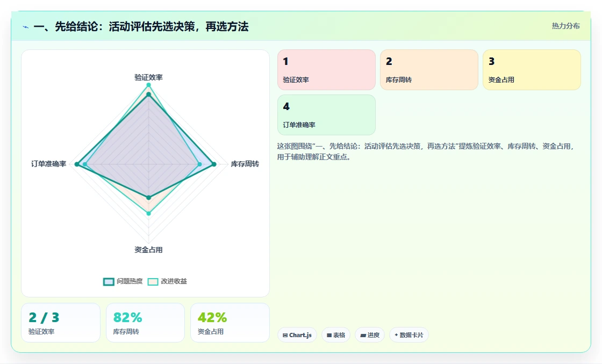Click the lightning icon beside the heading
This screenshot has height=364, width=602.
pyautogui.click(x=26, y=27)
